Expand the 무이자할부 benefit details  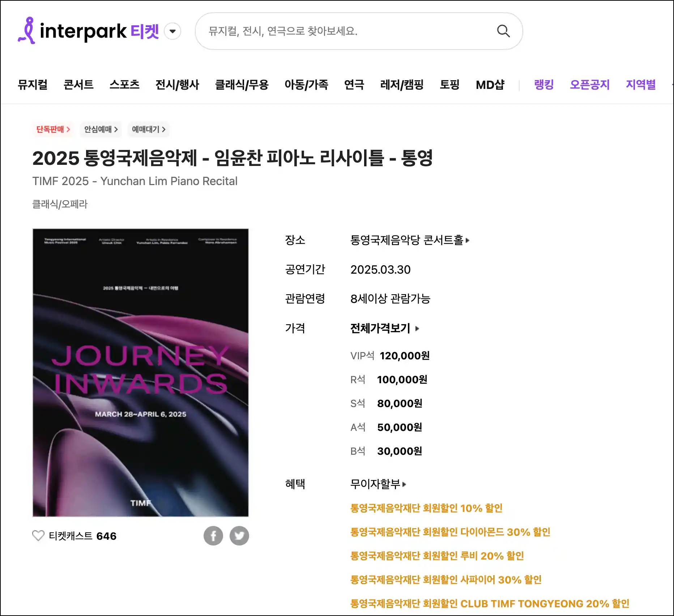coord(378,484)
